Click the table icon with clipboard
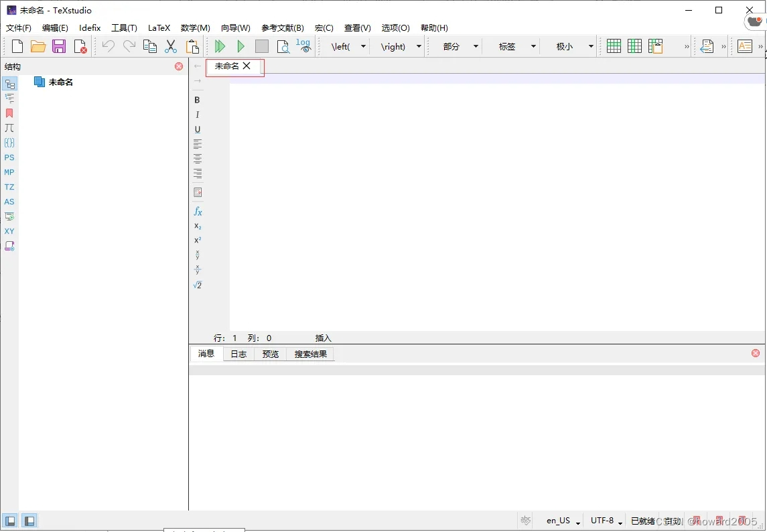This screenshot has height=532, width=767. (656, 46)
